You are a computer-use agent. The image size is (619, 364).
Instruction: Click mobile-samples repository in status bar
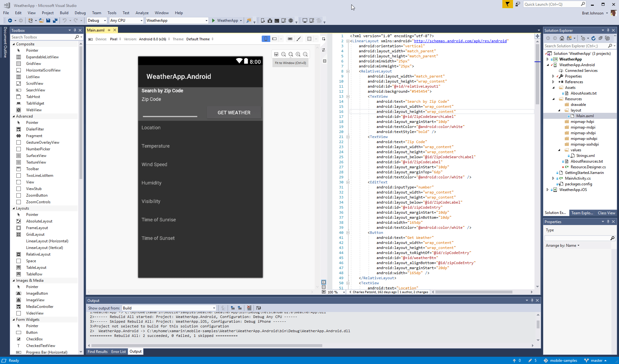(560, 361)
